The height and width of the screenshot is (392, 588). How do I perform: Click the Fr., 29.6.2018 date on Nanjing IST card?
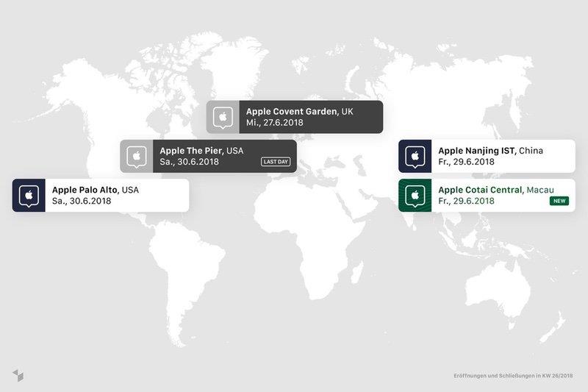(x=466, y=162)
